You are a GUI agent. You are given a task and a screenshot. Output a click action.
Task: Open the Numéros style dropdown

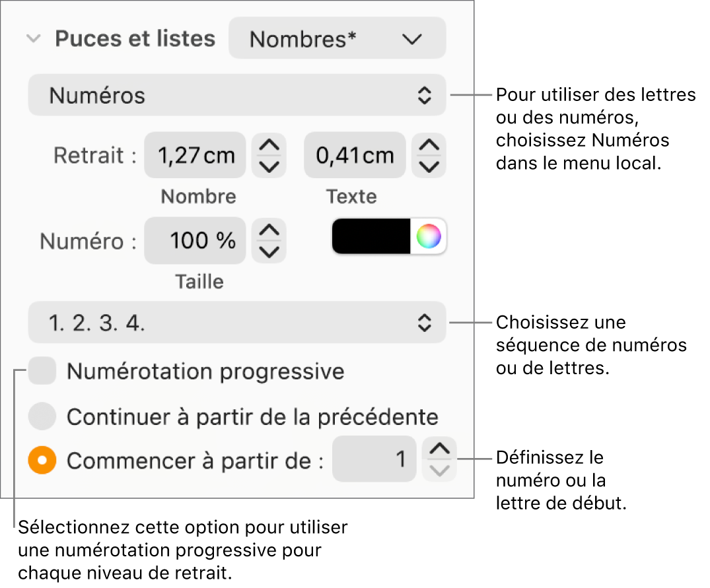click(x=236, y=95)
